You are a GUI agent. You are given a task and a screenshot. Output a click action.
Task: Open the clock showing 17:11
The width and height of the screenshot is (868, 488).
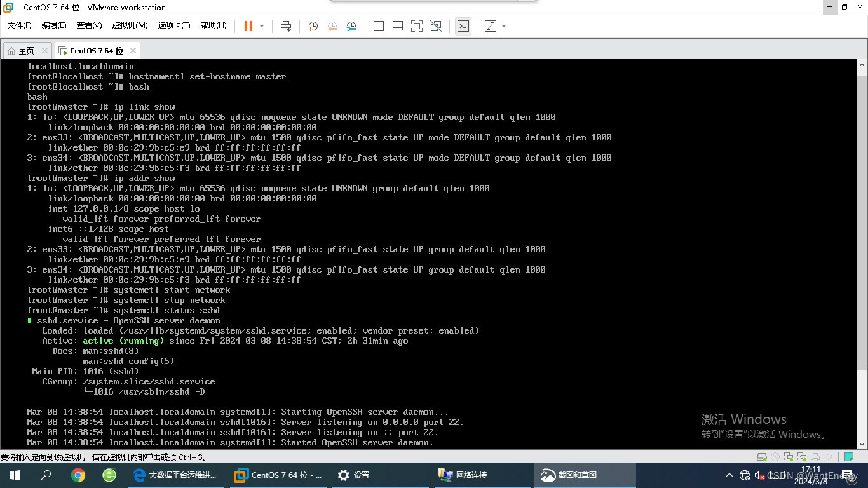811,475
